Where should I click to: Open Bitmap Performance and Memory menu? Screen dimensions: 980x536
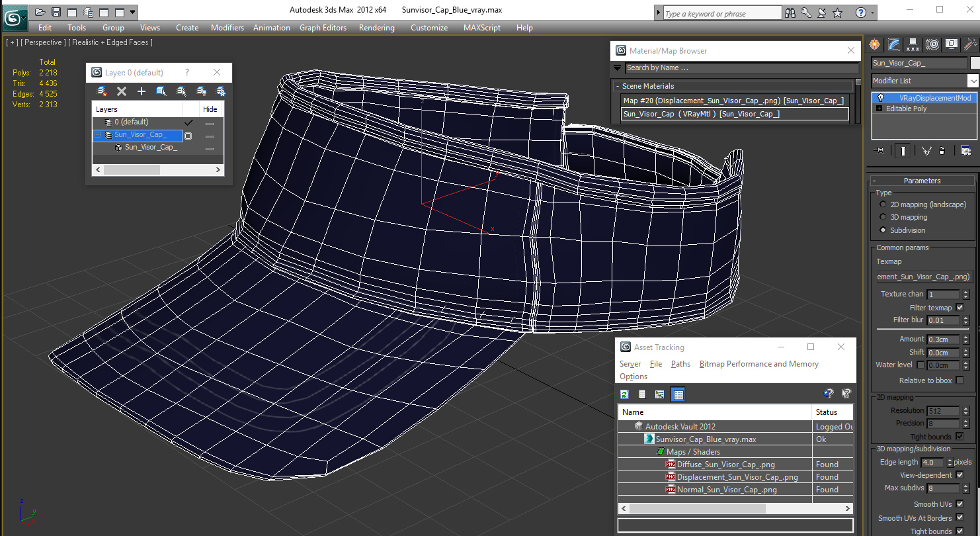759,364
